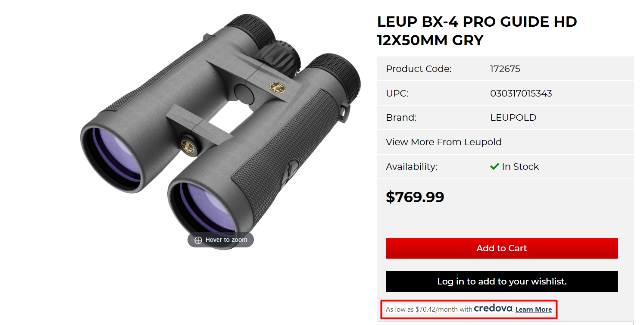Click the scrollbar on the right edge
The width and height of the screenshot is (644, 325).
click(x=642, y=162)
